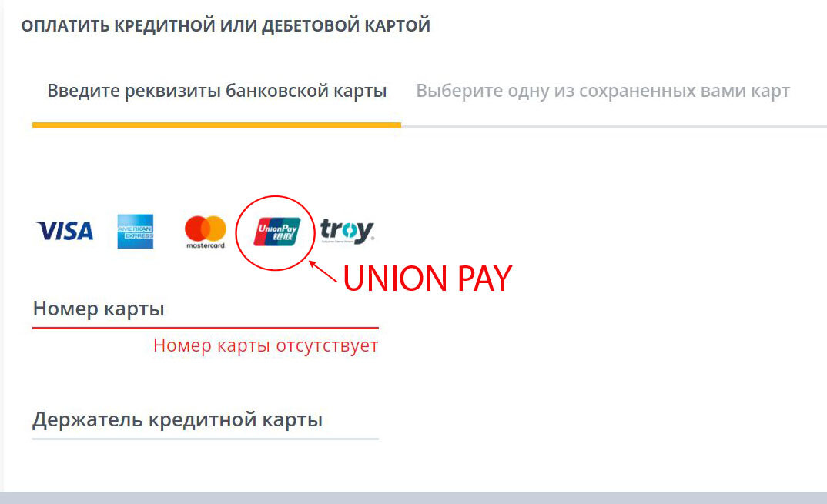Image resolution: width=827 pixels, height=504 pixels.
Task: Select the troy card logo
Action: (347, 231)
